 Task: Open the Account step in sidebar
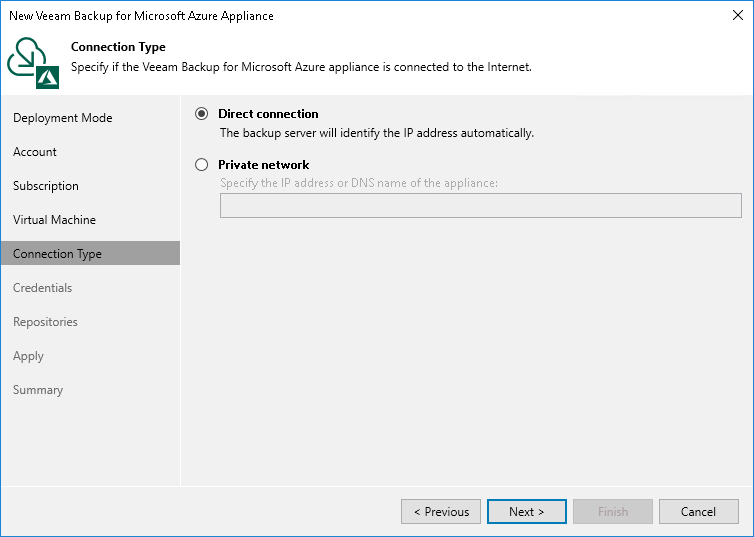click(35, 152)
